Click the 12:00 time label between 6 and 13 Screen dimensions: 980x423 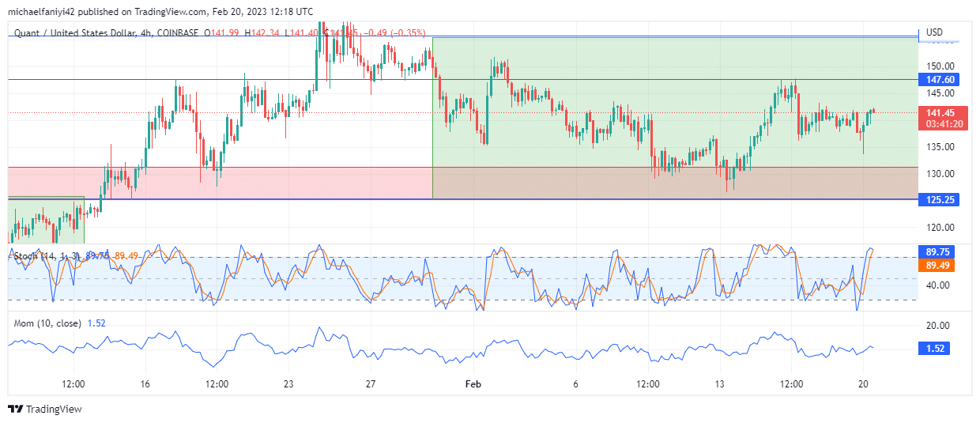point(647,384)
